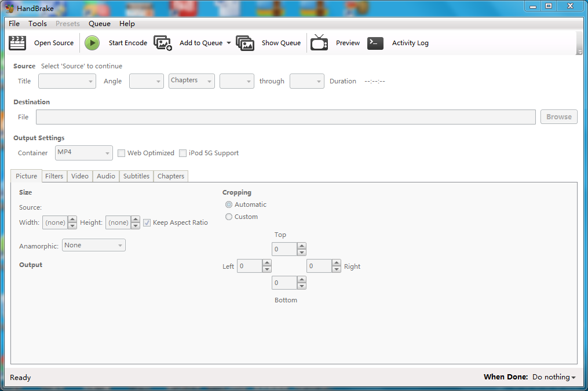The width and height of the screenshot is (588, 391).
Task: Click the Add to Queue picture icon
Action: click(163, 43)
